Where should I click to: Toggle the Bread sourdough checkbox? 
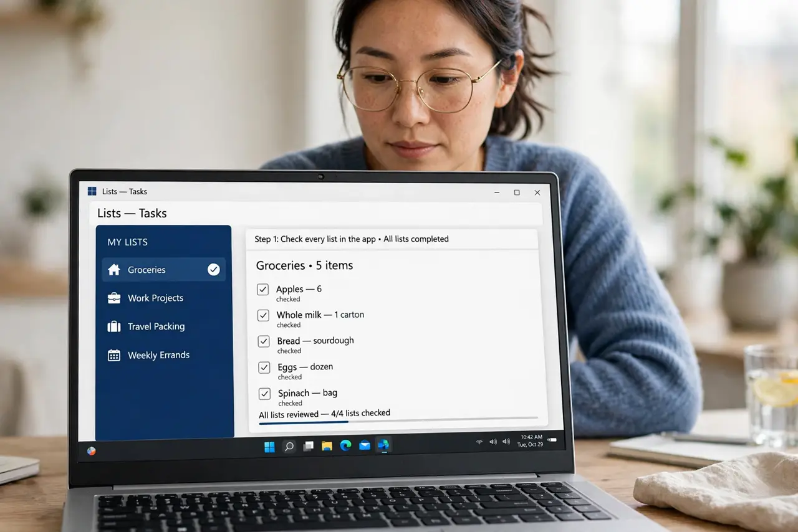(264, 341)
